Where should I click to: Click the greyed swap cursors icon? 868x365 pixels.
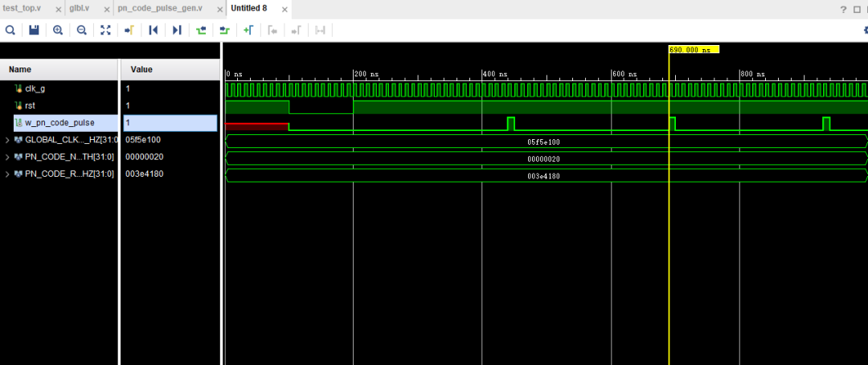(320, 30)
